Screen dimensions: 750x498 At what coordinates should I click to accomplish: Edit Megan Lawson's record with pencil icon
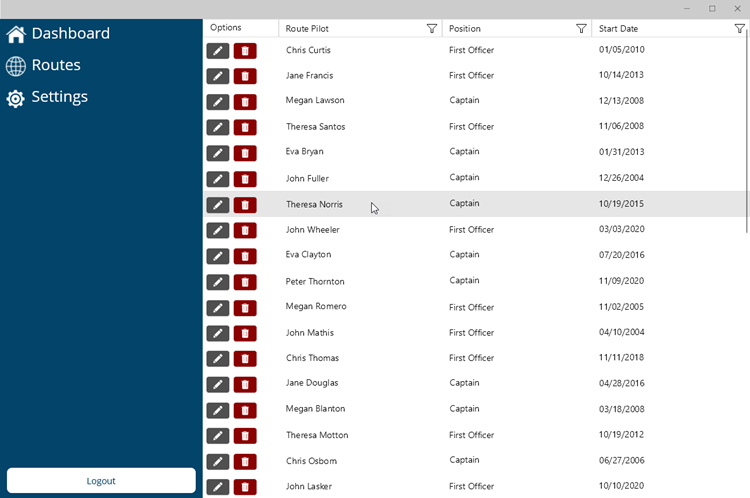[x=217, y=101]
